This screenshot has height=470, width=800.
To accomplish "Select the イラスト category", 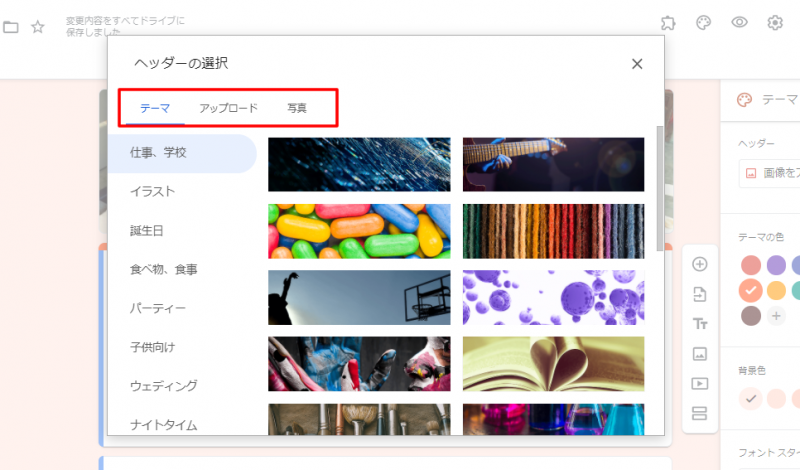I will point(152,192).
